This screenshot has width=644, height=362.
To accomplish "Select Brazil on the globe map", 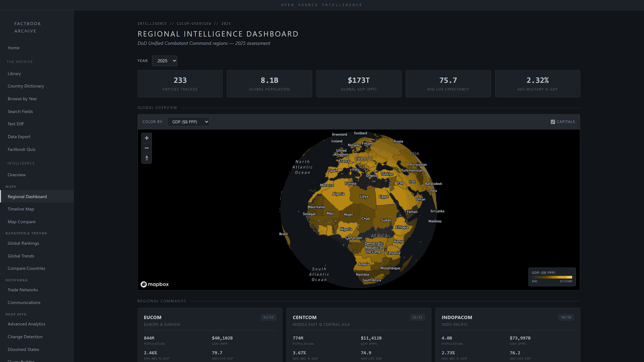I will pos(283,233).
